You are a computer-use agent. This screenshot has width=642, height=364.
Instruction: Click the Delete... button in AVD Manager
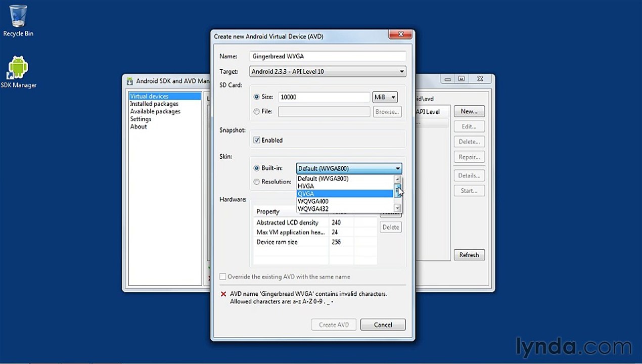pos(469,142)
